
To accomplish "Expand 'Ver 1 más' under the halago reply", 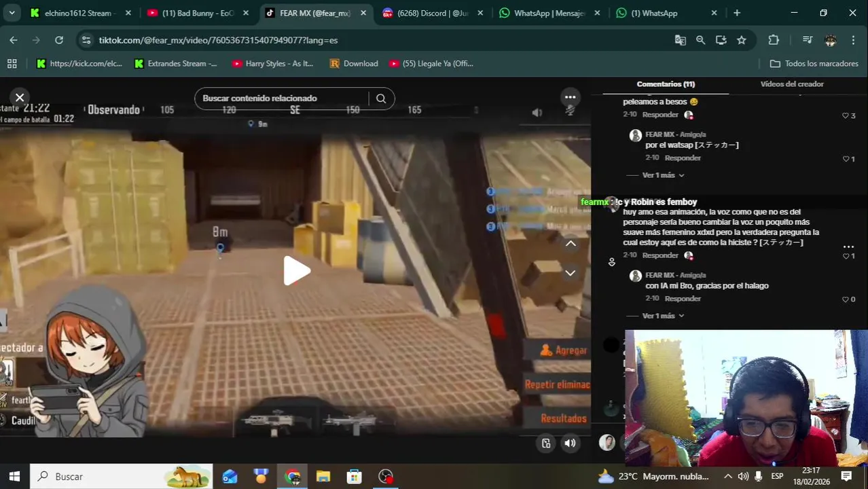I will (x=664, y=316).
